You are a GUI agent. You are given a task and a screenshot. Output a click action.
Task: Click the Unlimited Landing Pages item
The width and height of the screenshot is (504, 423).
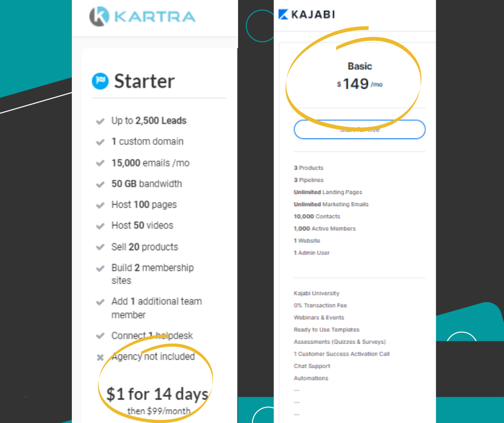coord(328,192)
